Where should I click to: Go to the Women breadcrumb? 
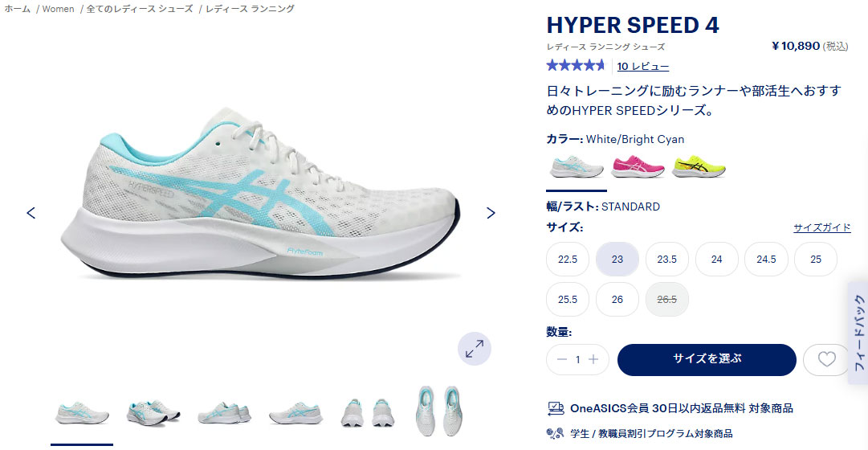(x=58, y=9)
